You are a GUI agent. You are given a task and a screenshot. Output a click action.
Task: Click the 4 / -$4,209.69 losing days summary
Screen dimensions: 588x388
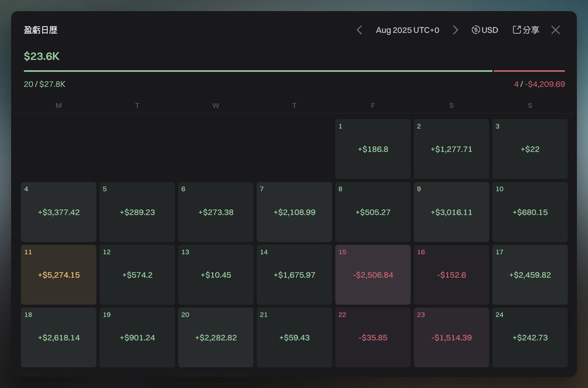point(539,84)
